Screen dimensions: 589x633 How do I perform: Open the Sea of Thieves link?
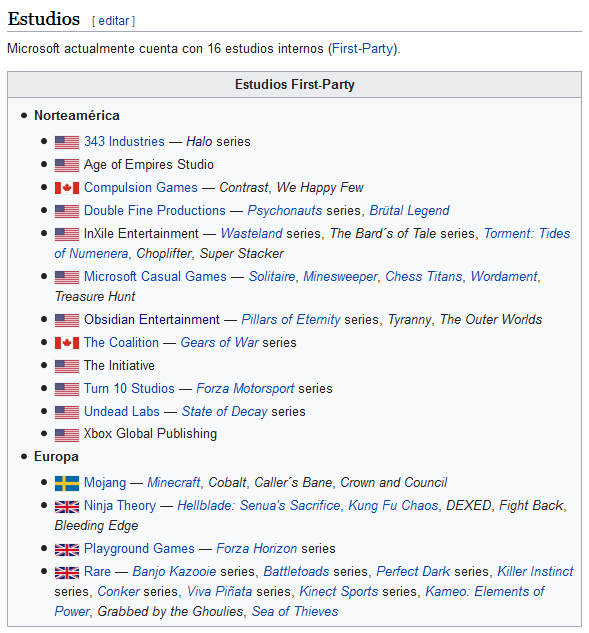click(x=295, y=611)
